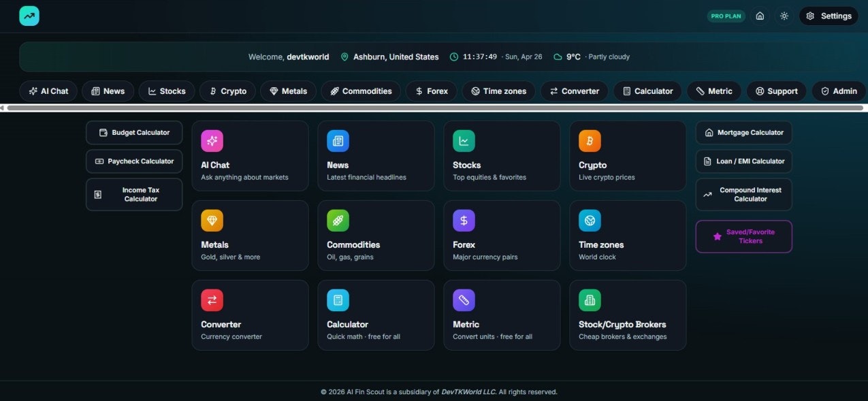Select the News navigation tab
This screenshot has height=401, width=868.
(x=108, y=91)
